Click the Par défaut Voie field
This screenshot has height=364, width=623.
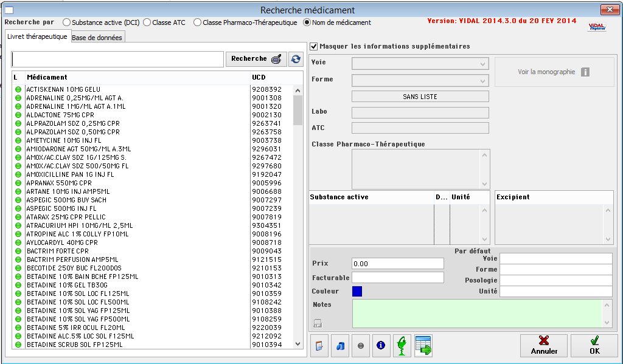[556, 258]
